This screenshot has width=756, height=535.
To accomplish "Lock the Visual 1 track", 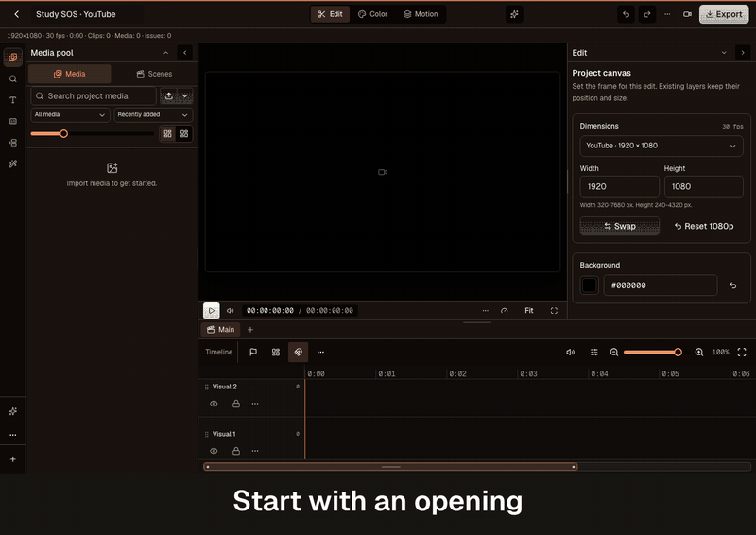I will tap(236, 451).
